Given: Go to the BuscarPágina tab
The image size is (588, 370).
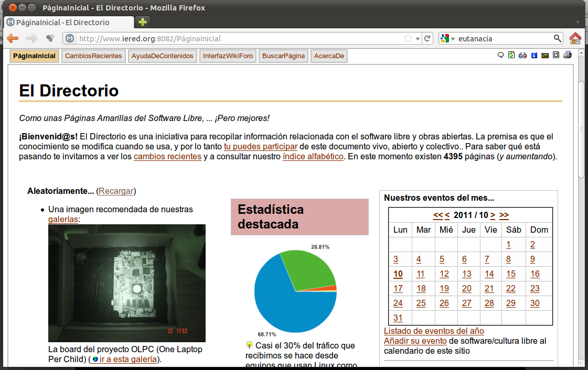Looking at the screenshot, I should point(283,56).
